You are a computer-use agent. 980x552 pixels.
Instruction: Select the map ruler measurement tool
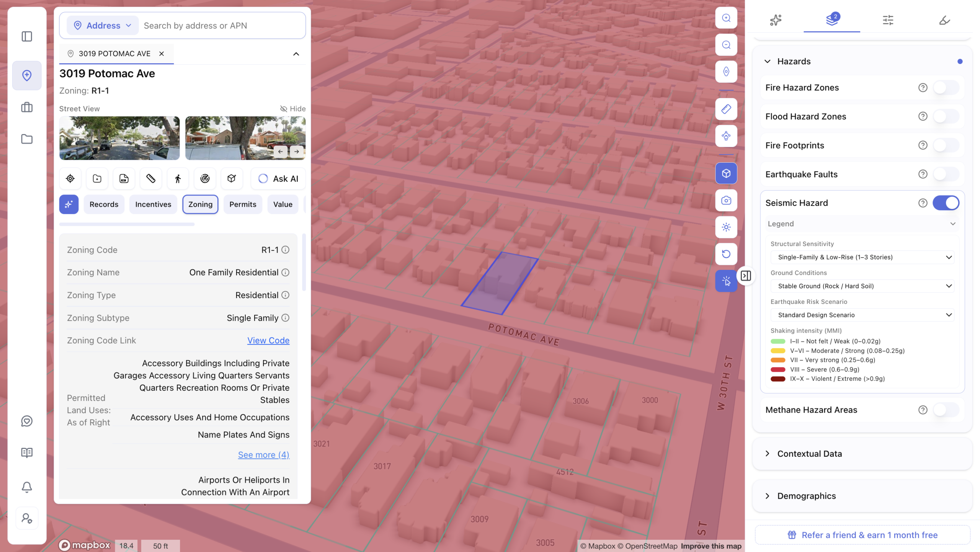[726, 109]
